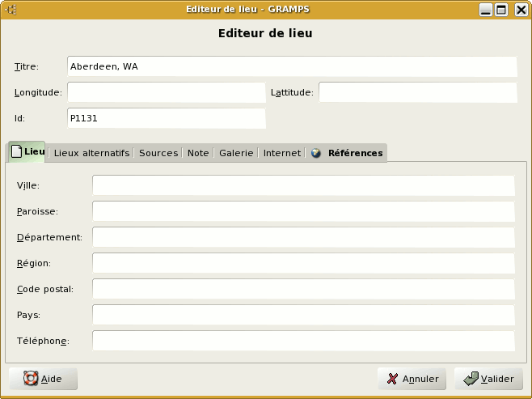Open the Galerie tab

click(x=236, y=153)
